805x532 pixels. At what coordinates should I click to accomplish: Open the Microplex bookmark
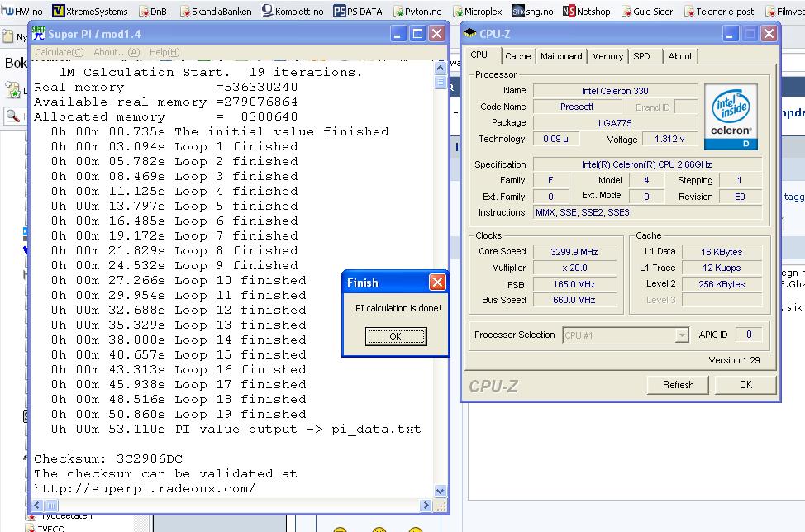pyautogui.click(x=478, y=11)
